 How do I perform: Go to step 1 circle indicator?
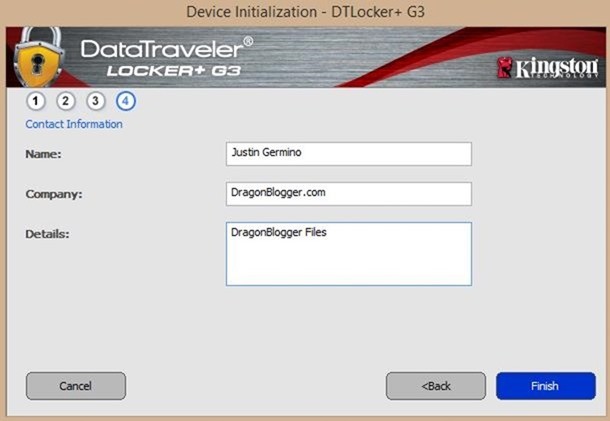[36, 101]
